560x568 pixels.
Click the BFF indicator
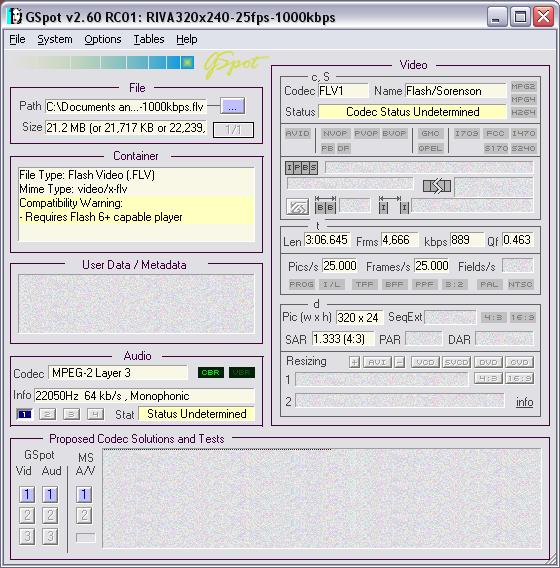(394, 284)
